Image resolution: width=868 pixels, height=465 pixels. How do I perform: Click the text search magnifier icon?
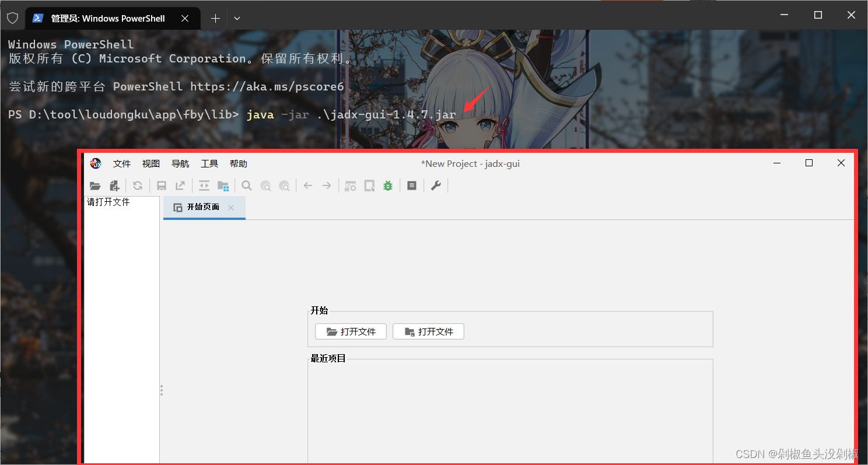[x=247, y=186]
